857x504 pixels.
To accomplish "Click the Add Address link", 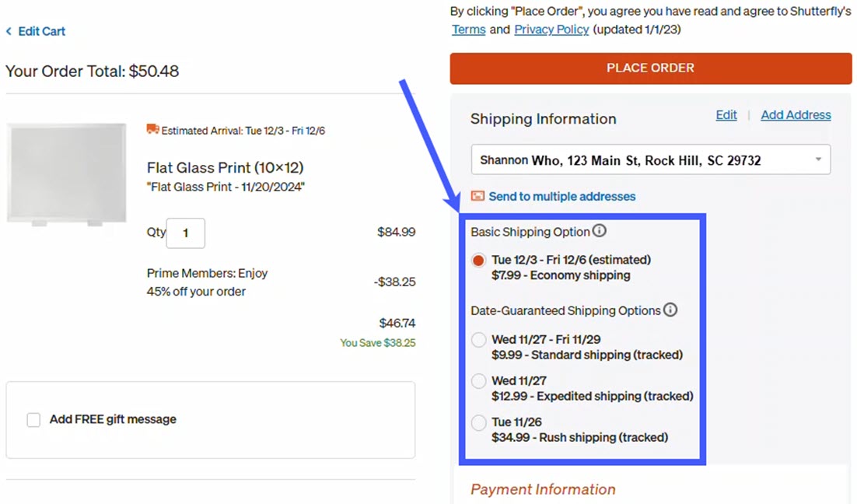I will pos(795,114).
